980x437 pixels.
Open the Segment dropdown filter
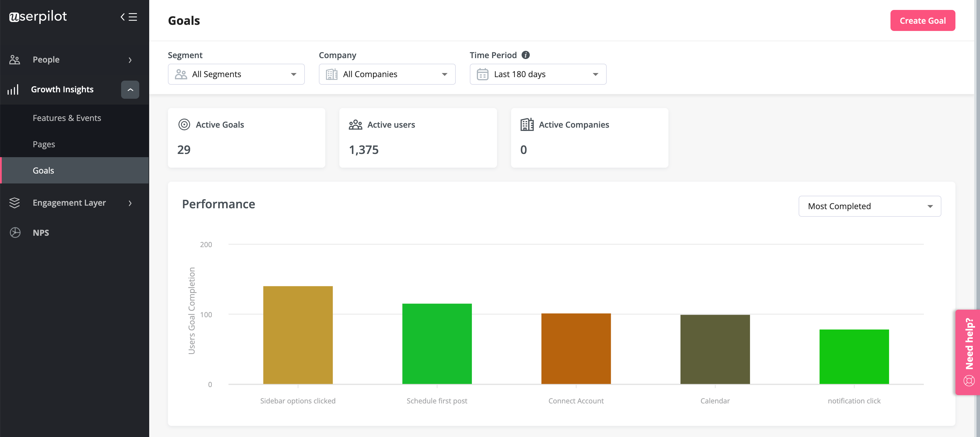click(x=234, y=74)
